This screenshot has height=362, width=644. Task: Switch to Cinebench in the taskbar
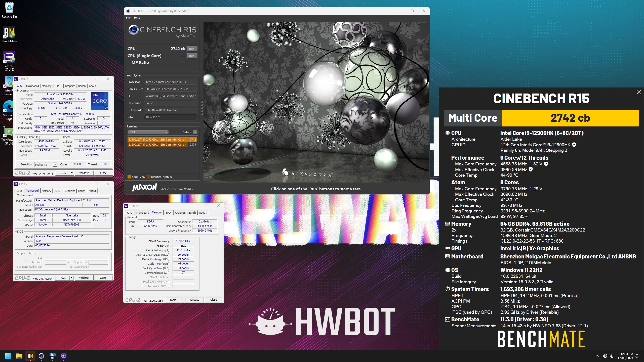[42, 356]
